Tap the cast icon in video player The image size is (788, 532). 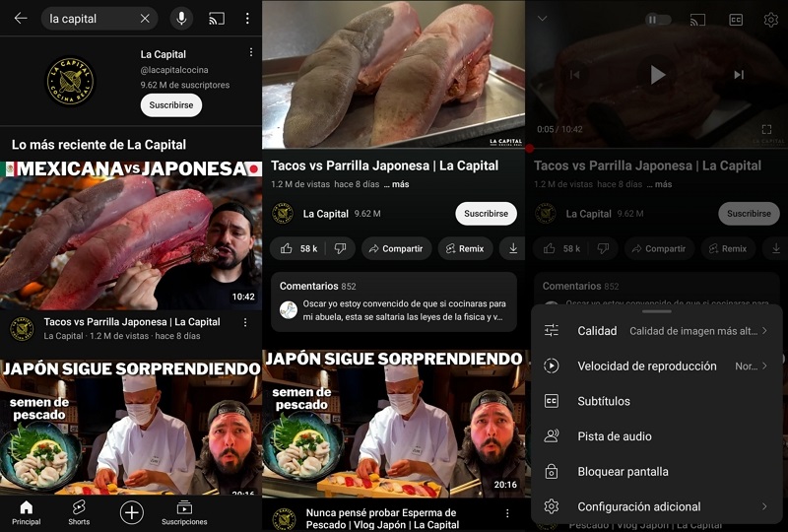coord(697,20)
